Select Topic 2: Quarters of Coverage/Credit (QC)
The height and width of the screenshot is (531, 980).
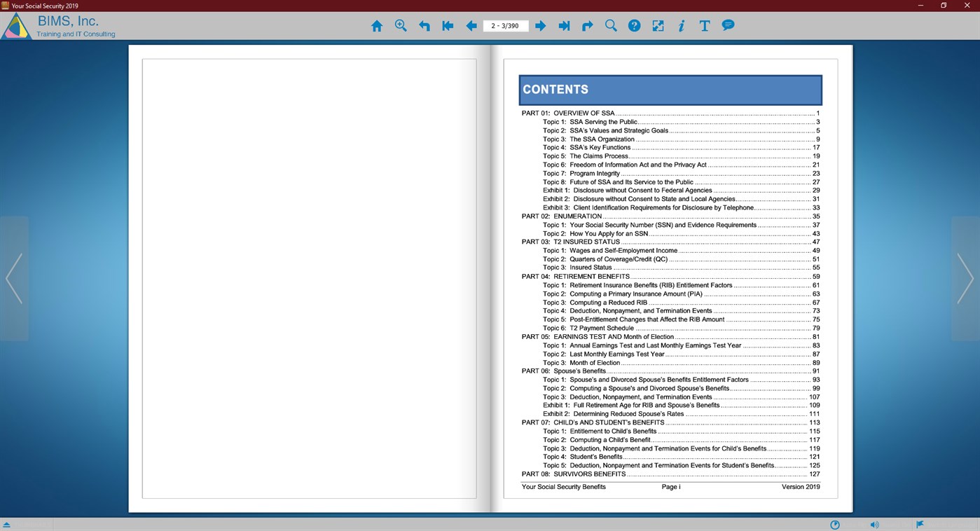681,259
